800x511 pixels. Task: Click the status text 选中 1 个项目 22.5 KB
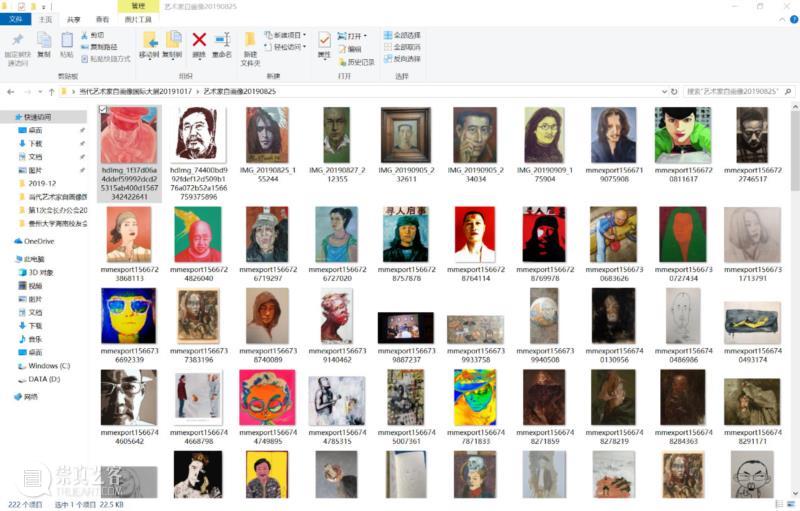coord(89,504)
